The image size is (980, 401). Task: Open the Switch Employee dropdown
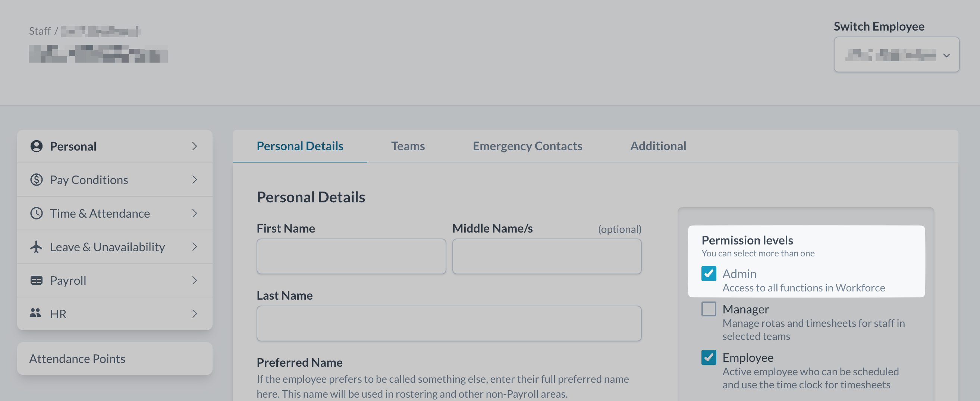click(896, 55)
